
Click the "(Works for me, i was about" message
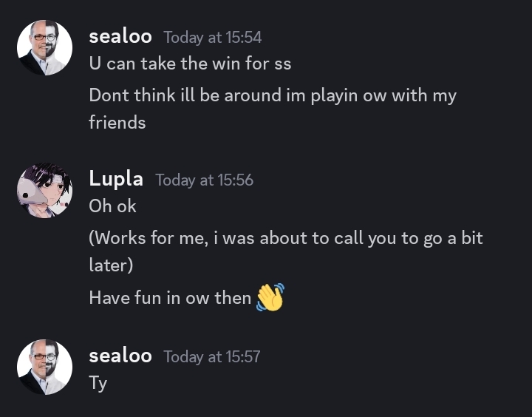point(285,238)
